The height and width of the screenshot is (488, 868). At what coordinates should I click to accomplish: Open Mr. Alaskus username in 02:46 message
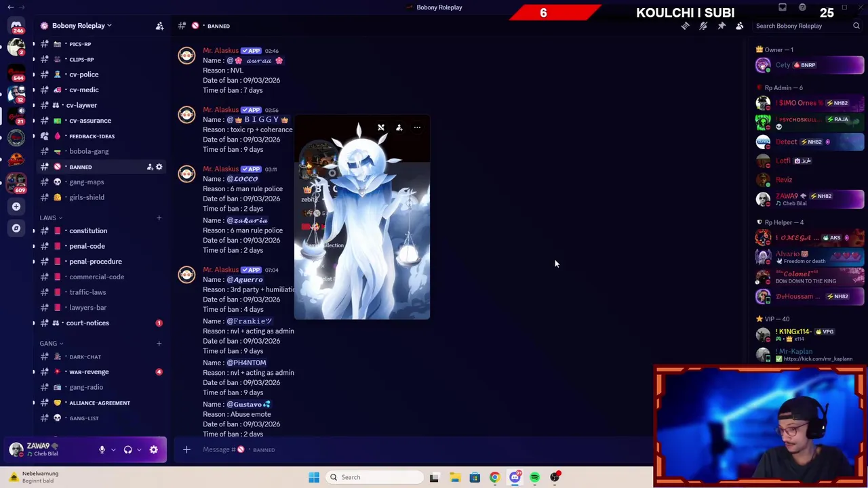pos(220,51)
